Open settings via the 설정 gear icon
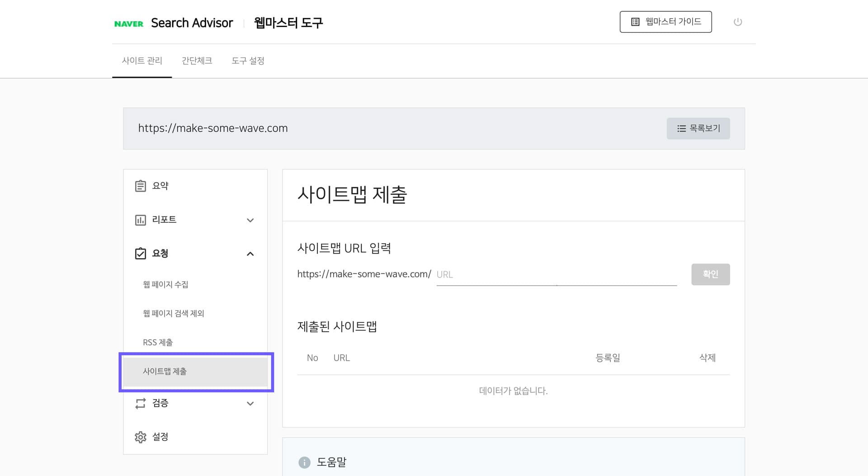The height and width of the screenshot is (476, 868). [140, 437]
